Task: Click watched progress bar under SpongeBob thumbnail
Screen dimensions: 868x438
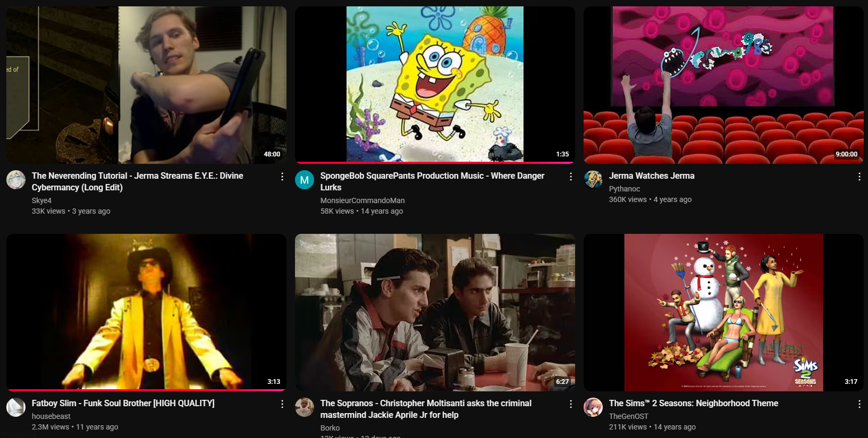Action: [x=435, y=163]
